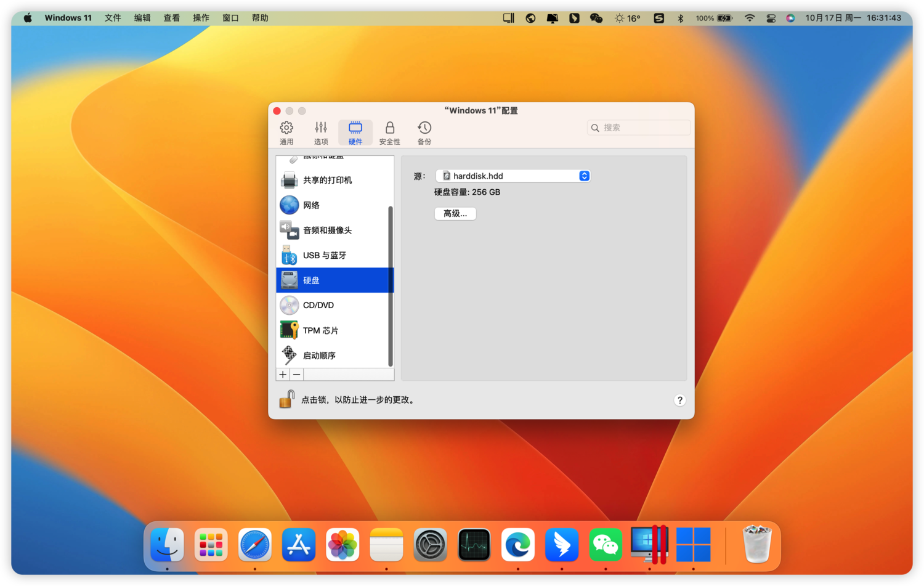Click the Siri menu bar icon

point(790,18)
